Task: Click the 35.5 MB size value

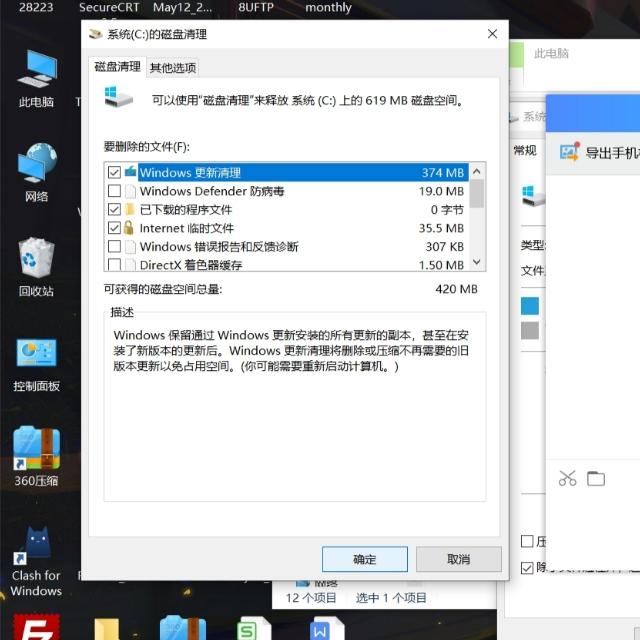Action: pos(441,228)
